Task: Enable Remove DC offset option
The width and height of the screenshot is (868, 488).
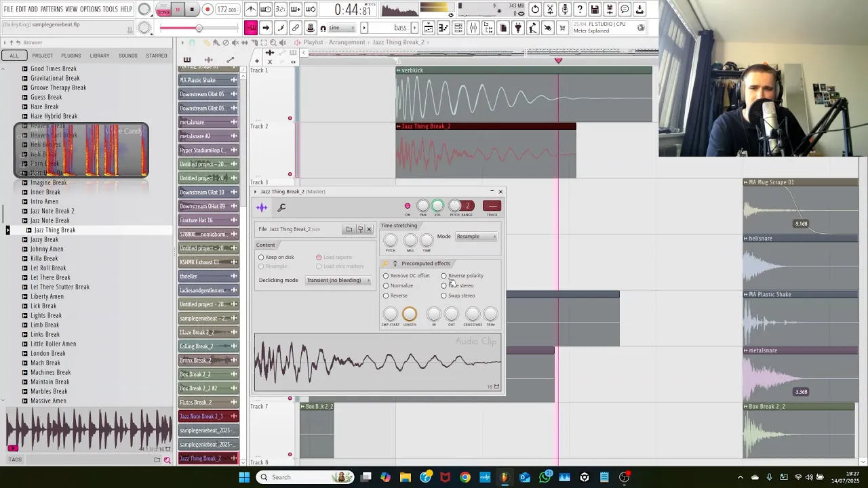Action: click(x=386, y=276)
